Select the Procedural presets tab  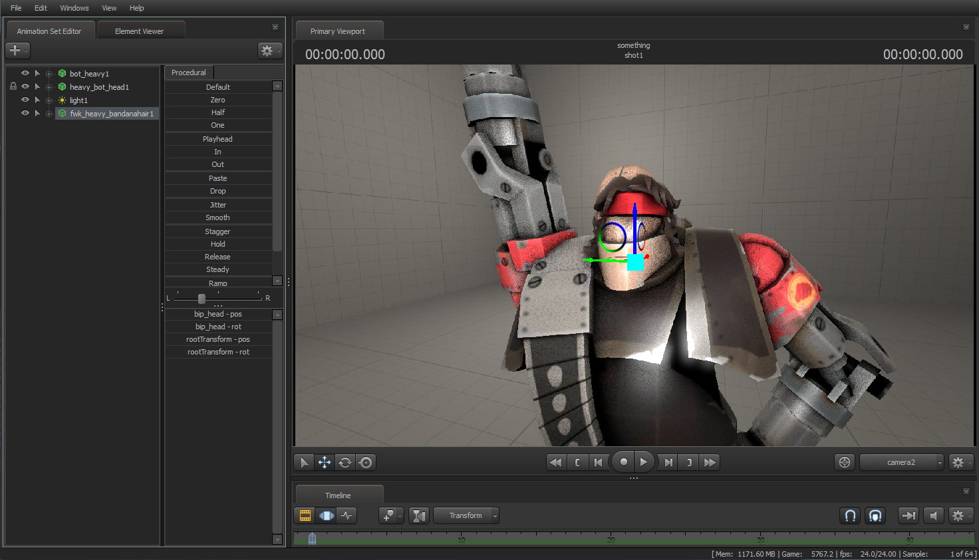pyautogui.click(x=189, y=72)
